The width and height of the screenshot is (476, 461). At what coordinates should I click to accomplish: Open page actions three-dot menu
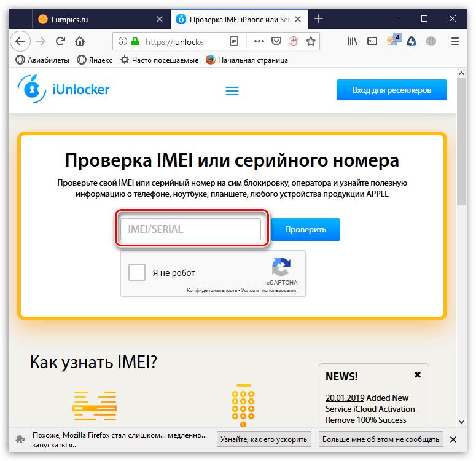(259, 41)
